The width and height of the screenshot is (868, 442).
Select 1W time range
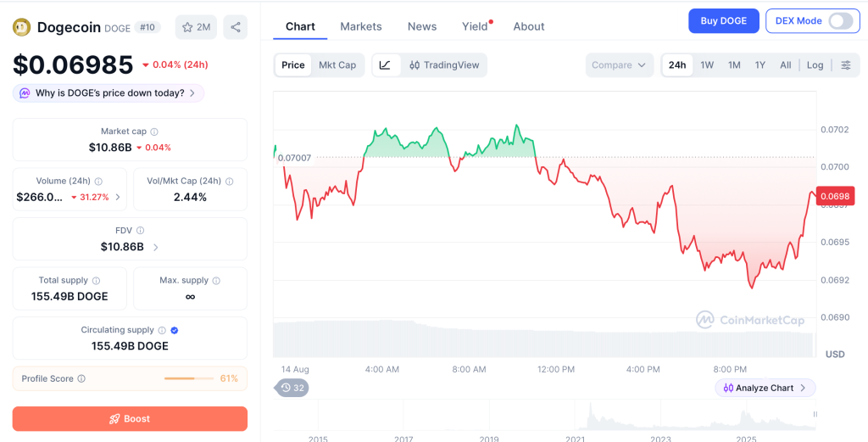[x=707, y=65]
